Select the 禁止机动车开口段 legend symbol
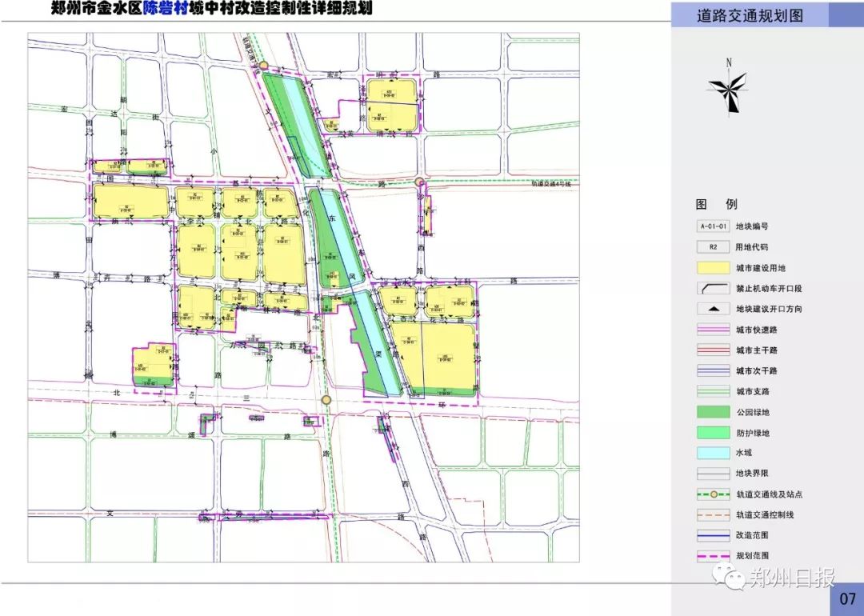Image resolution: width=864 pixels, height=616 pixels. [714, 288]
